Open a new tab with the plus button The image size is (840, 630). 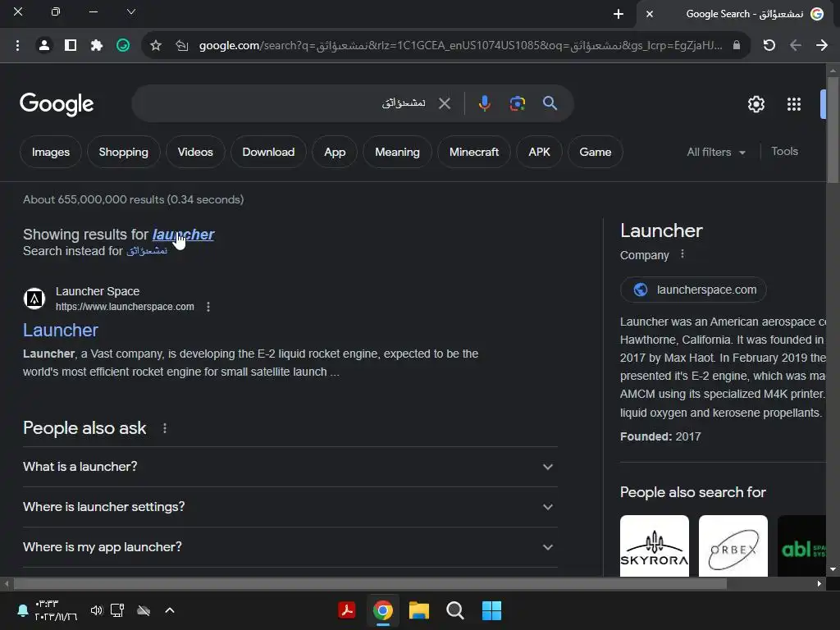619,14
